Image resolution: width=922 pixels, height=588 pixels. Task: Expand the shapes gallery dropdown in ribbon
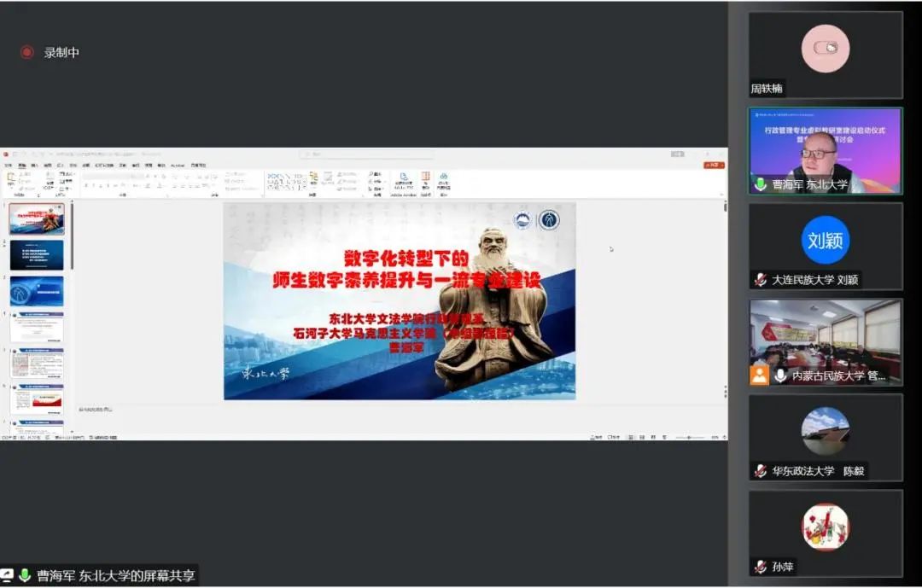306,188
